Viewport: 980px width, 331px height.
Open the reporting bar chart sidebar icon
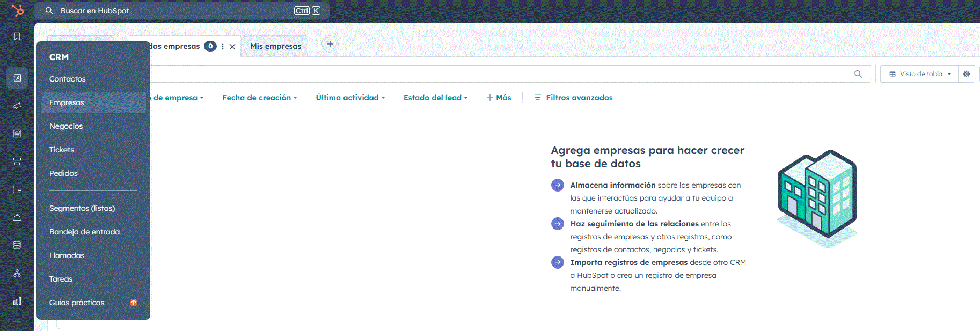click(17, 301)
